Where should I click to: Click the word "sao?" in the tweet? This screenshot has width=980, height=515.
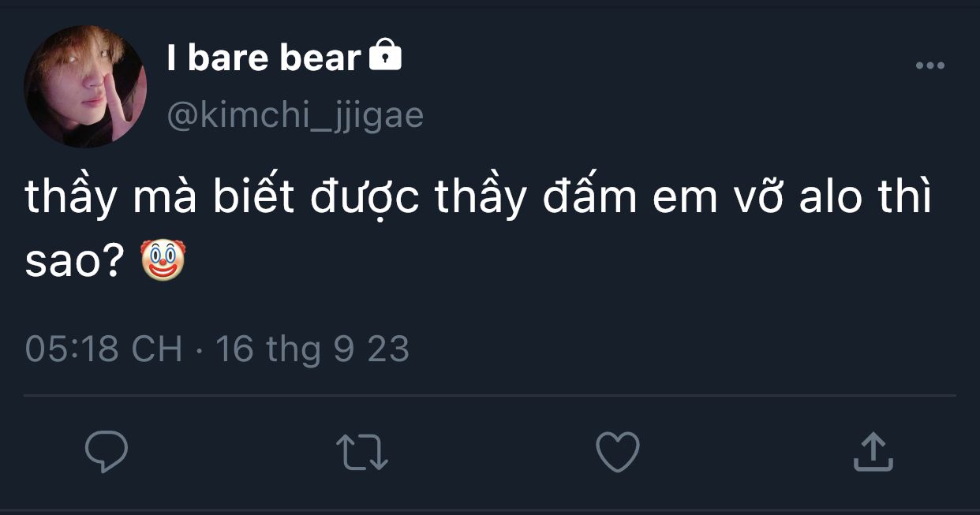click(x=73, y=263)
